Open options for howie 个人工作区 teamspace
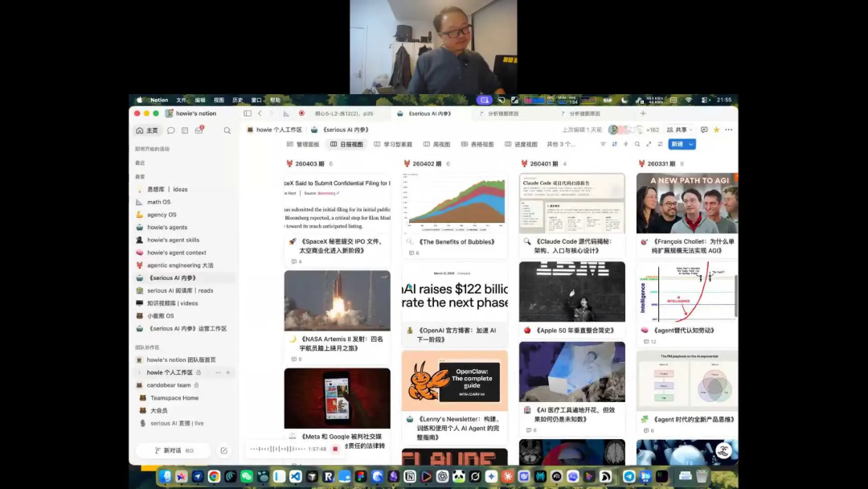Viewport: 868px width, 489px height. click(x=218, y=372)
